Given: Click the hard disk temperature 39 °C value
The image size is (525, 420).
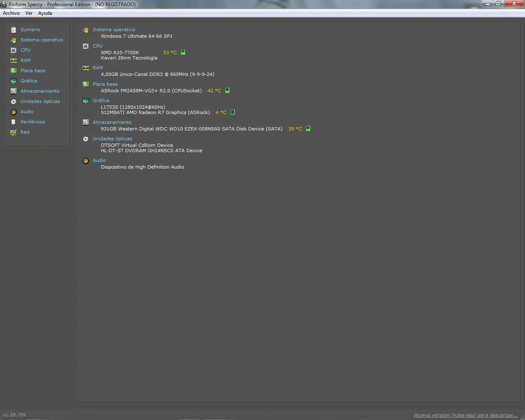Looking at the screenshot, I should coord(295,129).
